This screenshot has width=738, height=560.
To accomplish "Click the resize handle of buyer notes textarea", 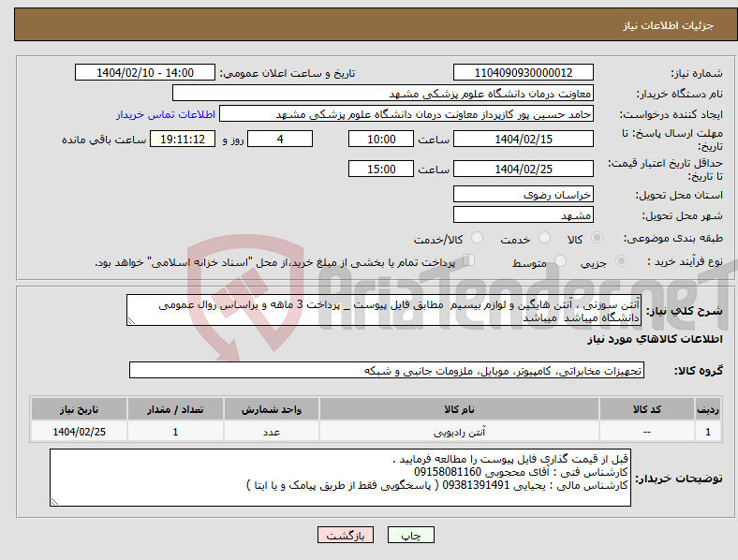I will pos(54,502).
